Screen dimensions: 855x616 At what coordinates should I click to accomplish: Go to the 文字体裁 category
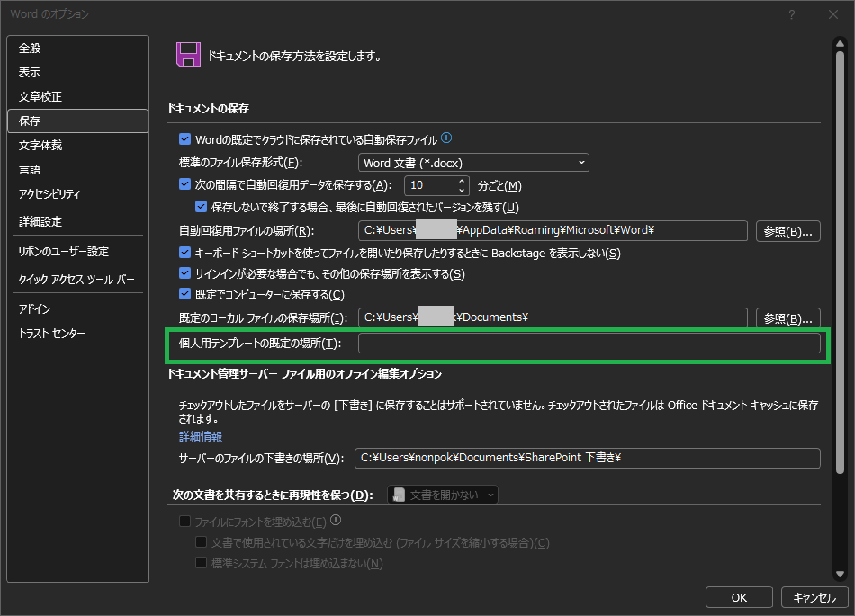[x=78, y=145]
